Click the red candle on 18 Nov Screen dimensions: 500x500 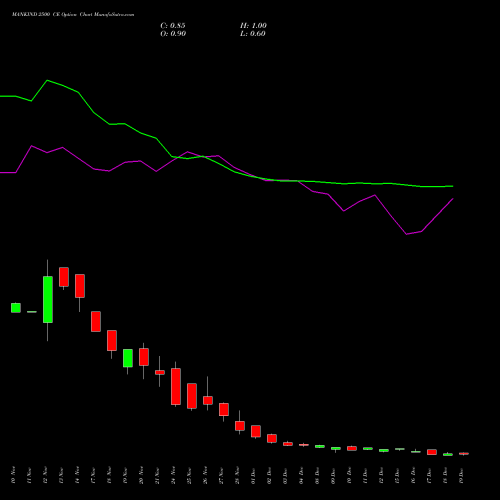coord(112,340)
